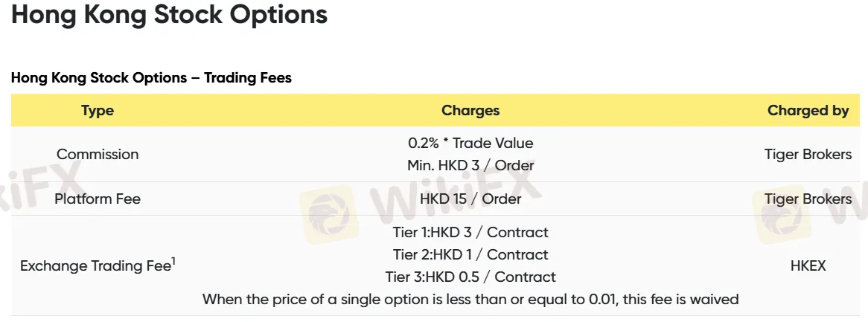868x322 pixels.
Task: Click the "Tier 2:HKD 1 / Contract" line
Action: point(470,254)
